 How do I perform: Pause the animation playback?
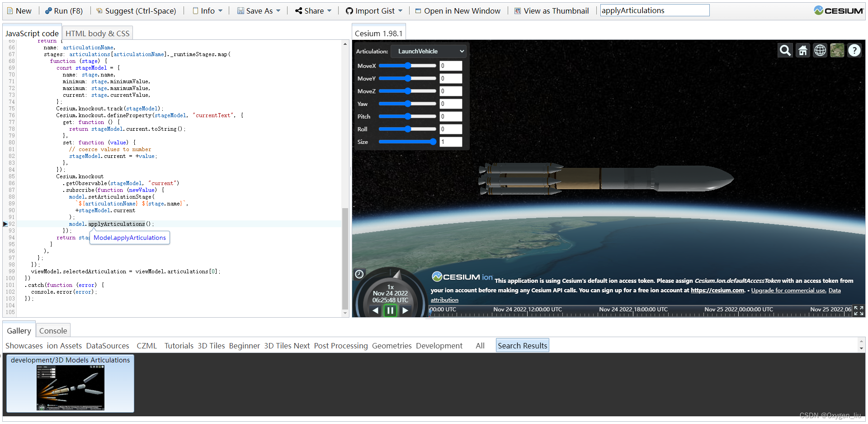(390, 310)
